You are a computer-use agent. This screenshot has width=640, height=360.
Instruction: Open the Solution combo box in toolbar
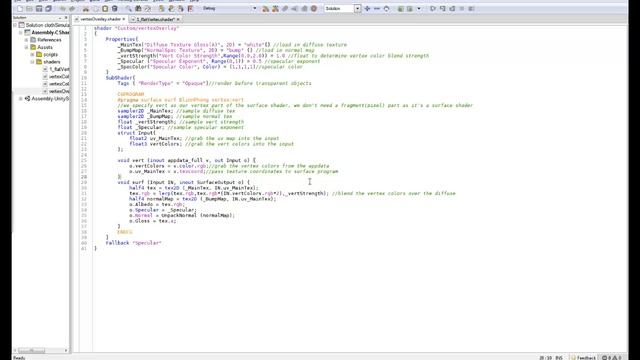tap(343, 9)
